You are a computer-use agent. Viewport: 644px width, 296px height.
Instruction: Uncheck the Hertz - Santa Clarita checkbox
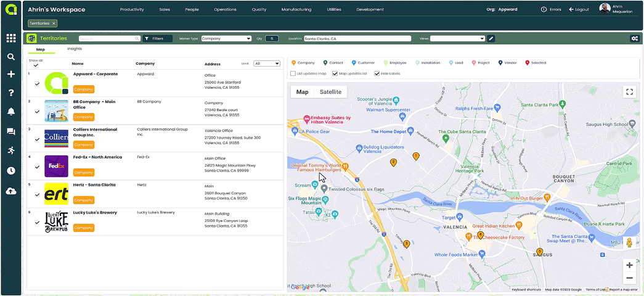38,194
